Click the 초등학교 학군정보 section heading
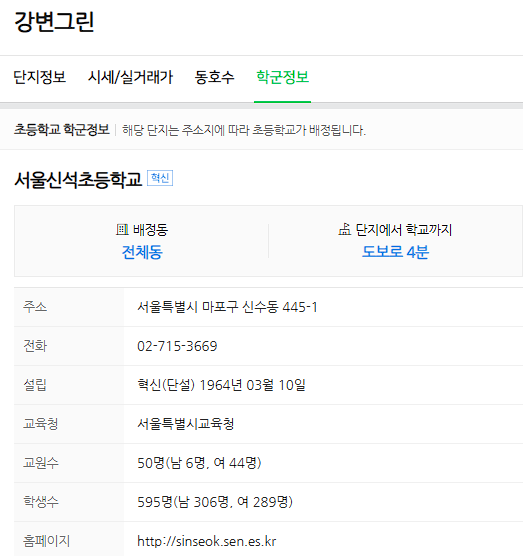Screen dimensions: 523x556 (62, 130)
